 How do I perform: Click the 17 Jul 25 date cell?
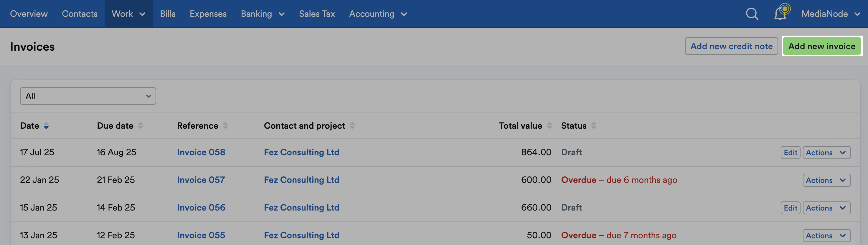click(x=37, y=152)
